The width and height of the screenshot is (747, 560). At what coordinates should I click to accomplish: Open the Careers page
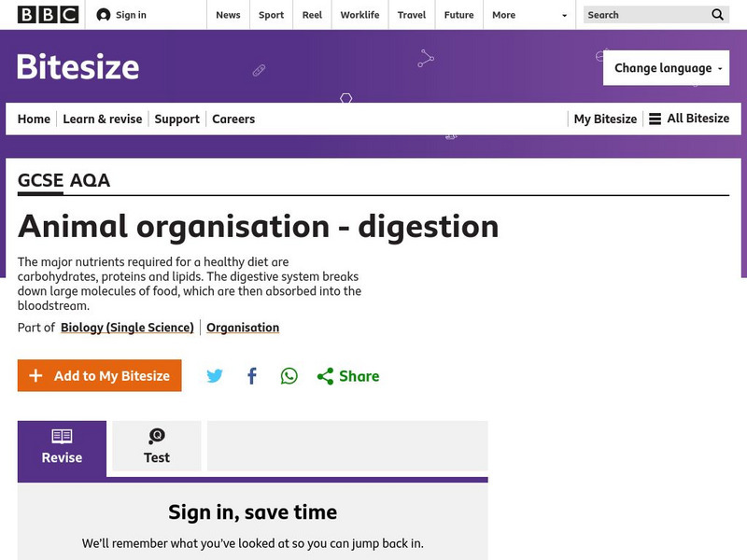click(233, 119)
